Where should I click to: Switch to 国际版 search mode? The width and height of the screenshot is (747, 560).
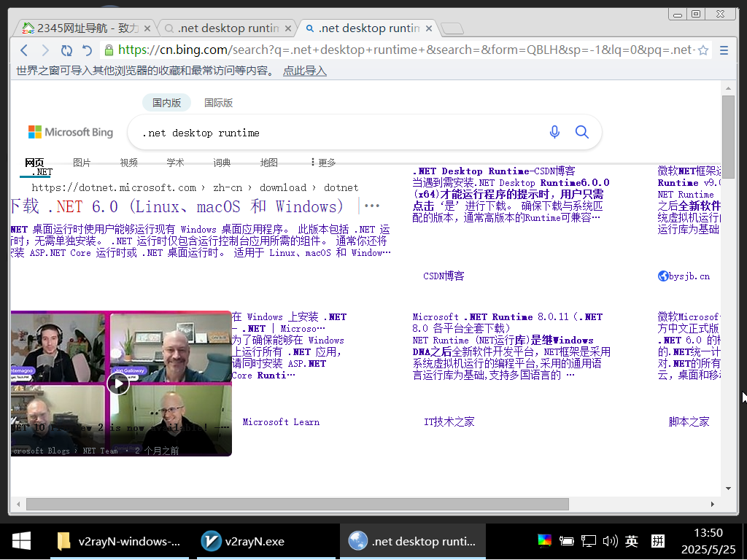[x=218, y=103]
